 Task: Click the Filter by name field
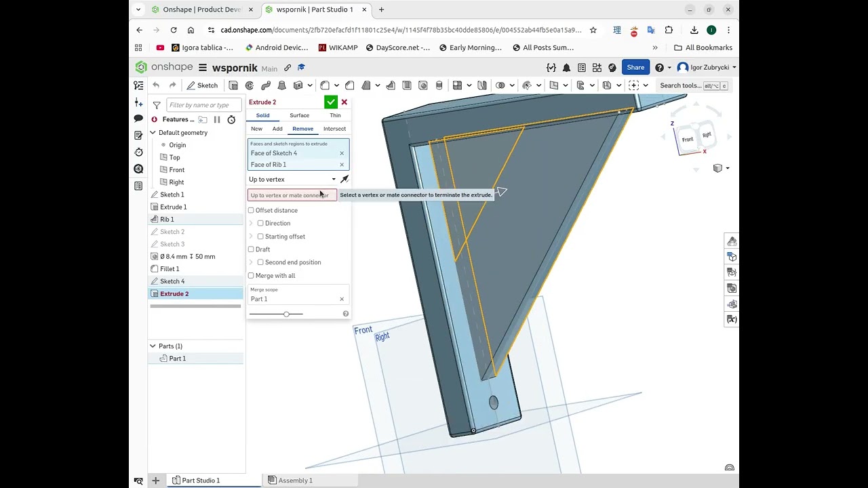(204, 105)
